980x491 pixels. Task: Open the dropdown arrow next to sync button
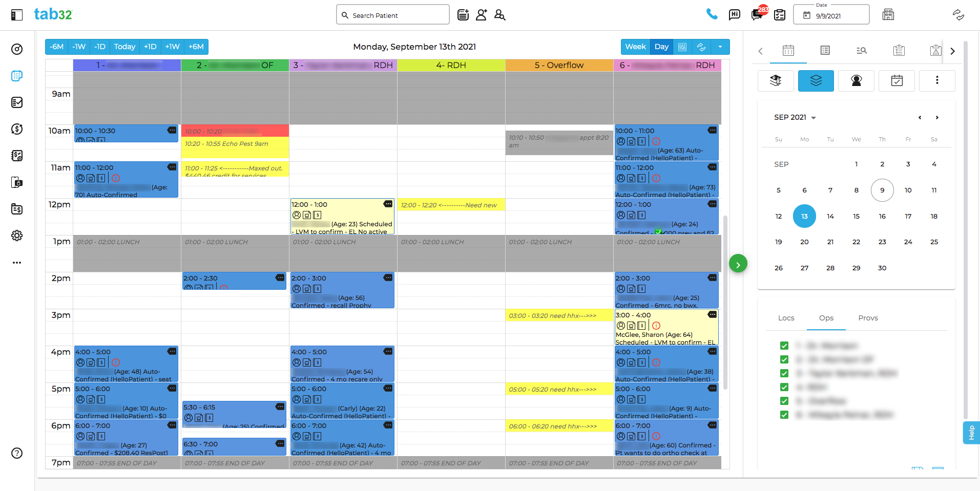pos(721,47)
